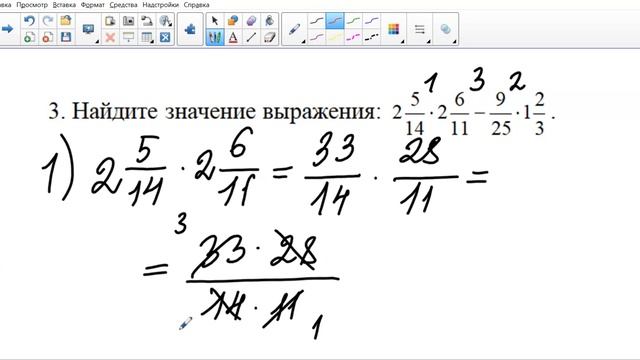
Task: Open the Insert Table dropdown
Action: coord(147,38)
